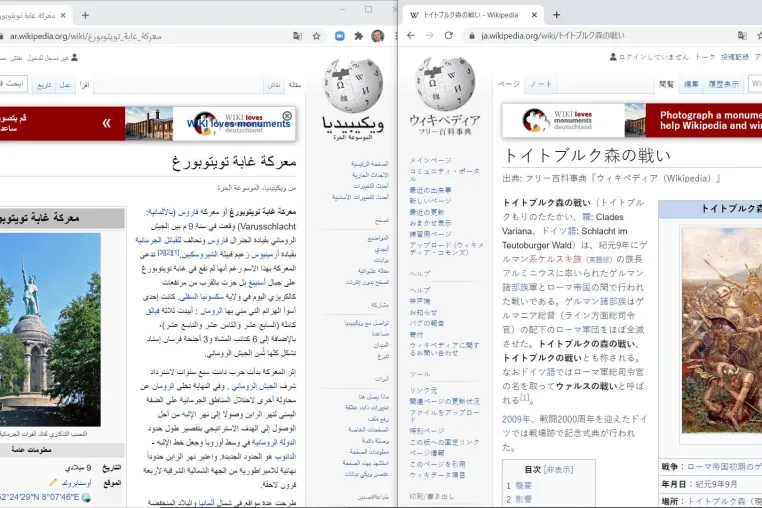
Task: Open the 投稿記録 link in Japanese header
Action: coord(735,57)
